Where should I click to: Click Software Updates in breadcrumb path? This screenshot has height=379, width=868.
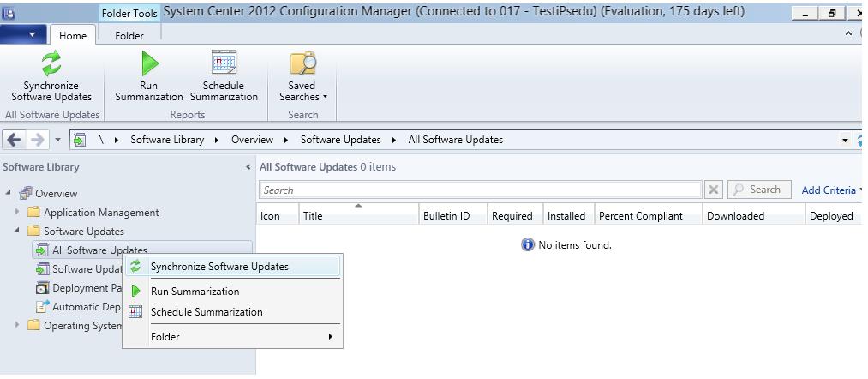341,140
